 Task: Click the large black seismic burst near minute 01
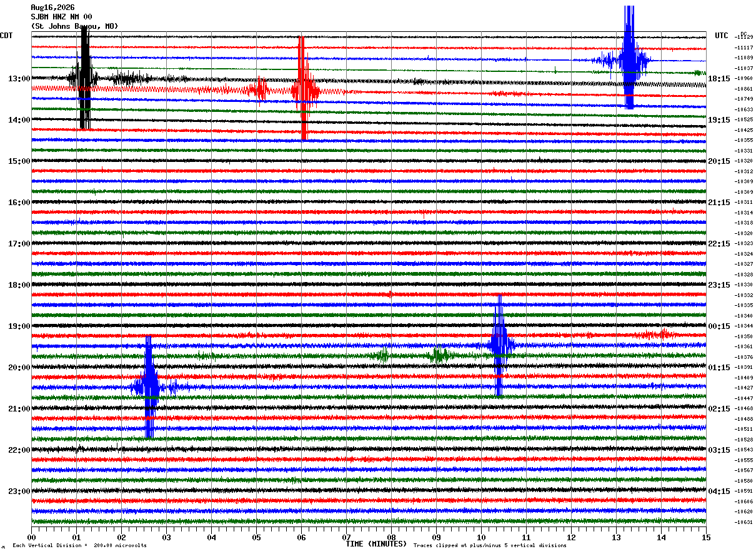pos(84,78)
